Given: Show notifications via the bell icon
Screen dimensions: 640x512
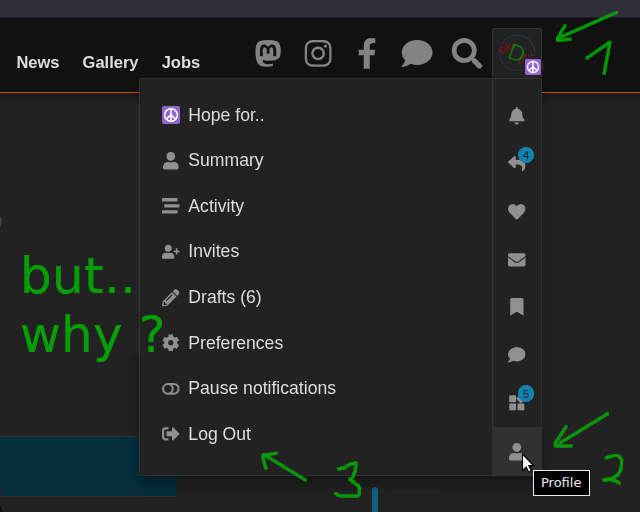Looking at the screenshot, I should (517, 116).
